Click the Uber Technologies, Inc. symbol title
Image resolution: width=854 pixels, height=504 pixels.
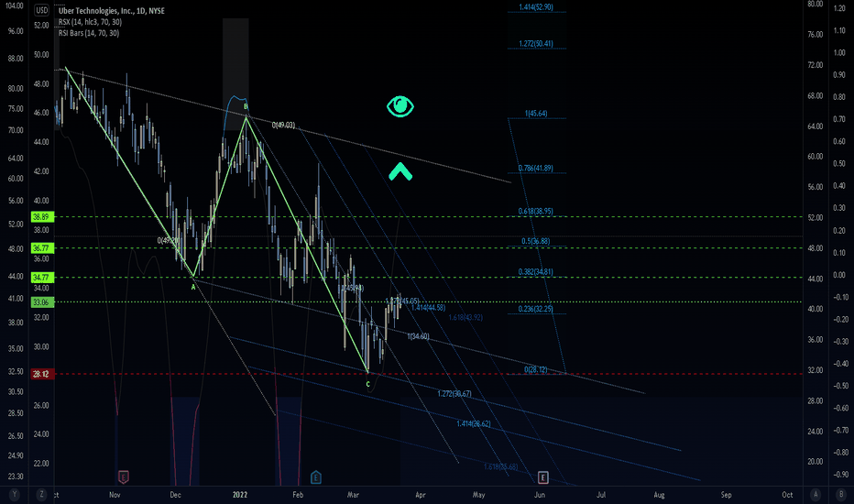point(111,11)
